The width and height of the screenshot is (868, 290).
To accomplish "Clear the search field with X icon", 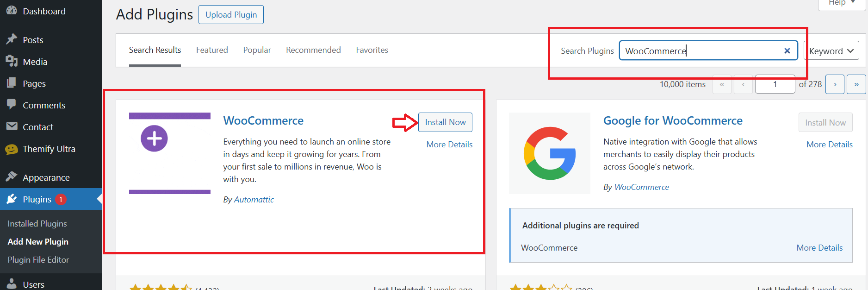I will (787, 51).
